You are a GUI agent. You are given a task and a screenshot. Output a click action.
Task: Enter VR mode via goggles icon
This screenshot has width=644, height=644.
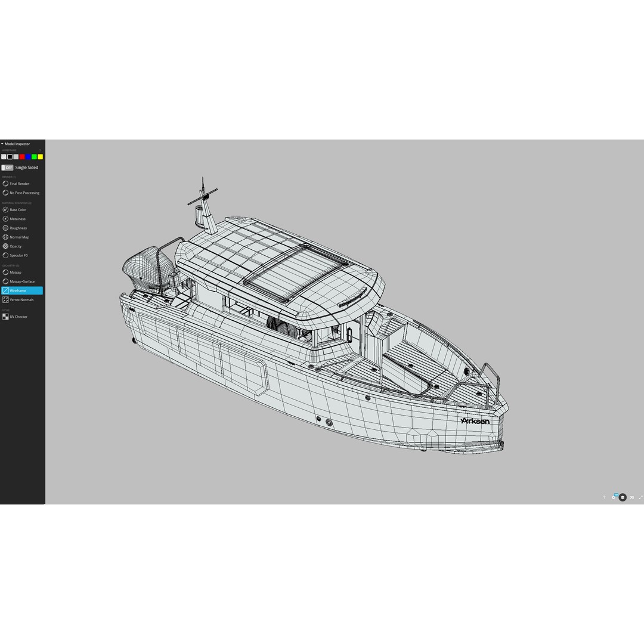pos(632,497)
